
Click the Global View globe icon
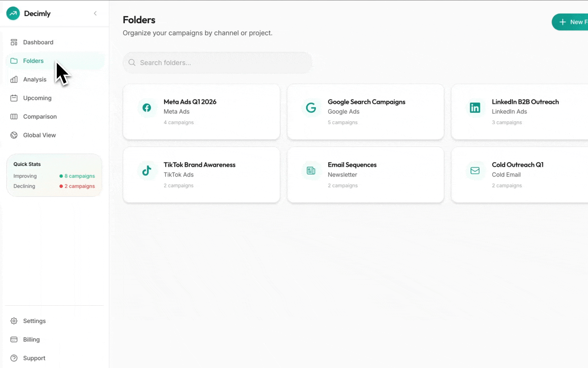click(14, 135)
